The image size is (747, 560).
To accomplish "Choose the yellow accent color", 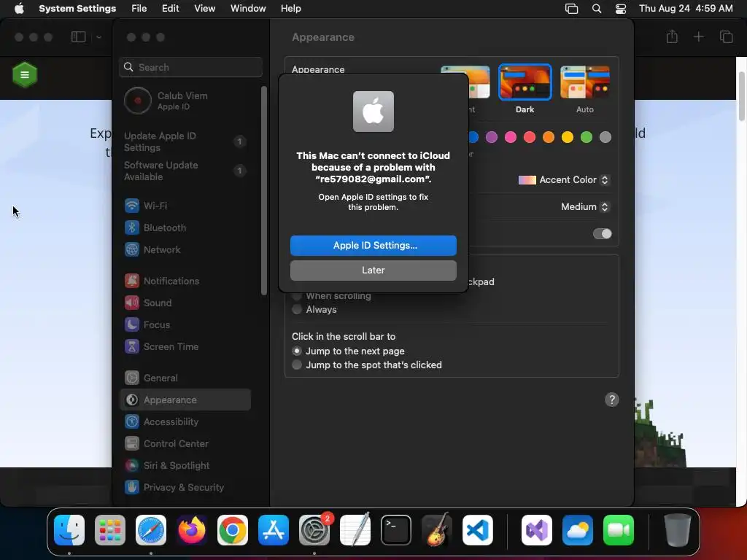I will click(x=568, y=137).
